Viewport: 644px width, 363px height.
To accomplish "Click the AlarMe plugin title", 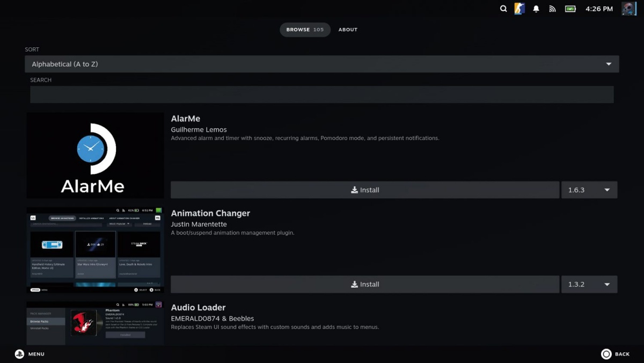I will tap(186, 119).
